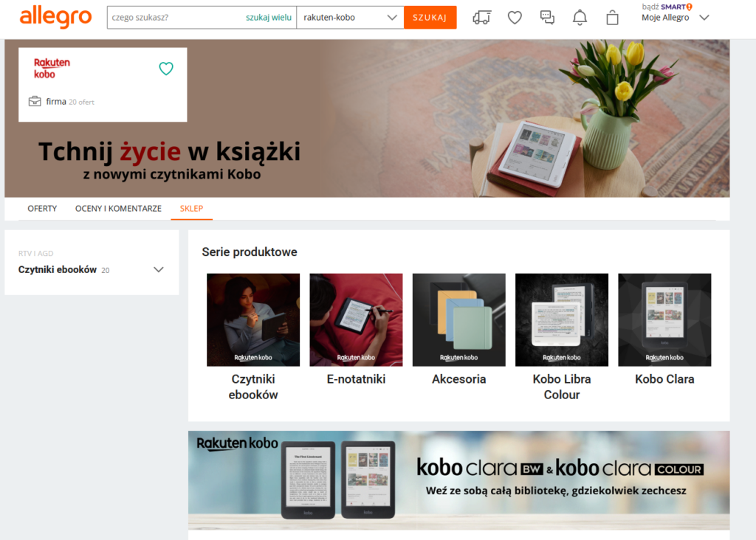
Task: Open the messages chat icon
Action: (x=547, y=18)
